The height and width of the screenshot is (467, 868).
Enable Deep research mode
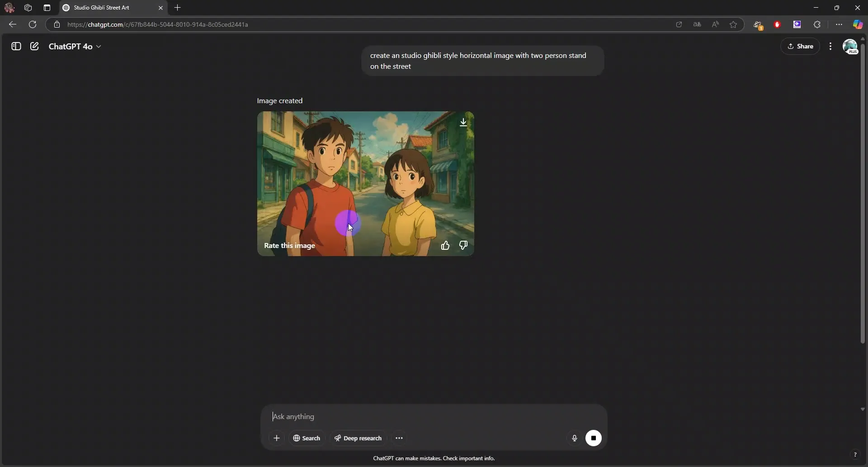coord(358,438)
